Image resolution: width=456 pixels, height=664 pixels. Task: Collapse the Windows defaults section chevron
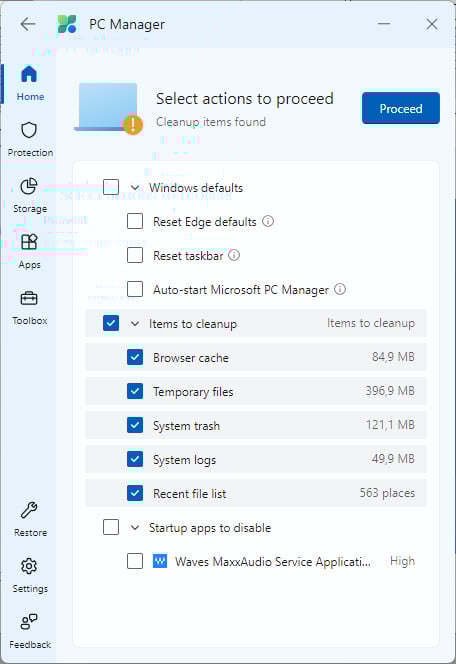[135, 187]
